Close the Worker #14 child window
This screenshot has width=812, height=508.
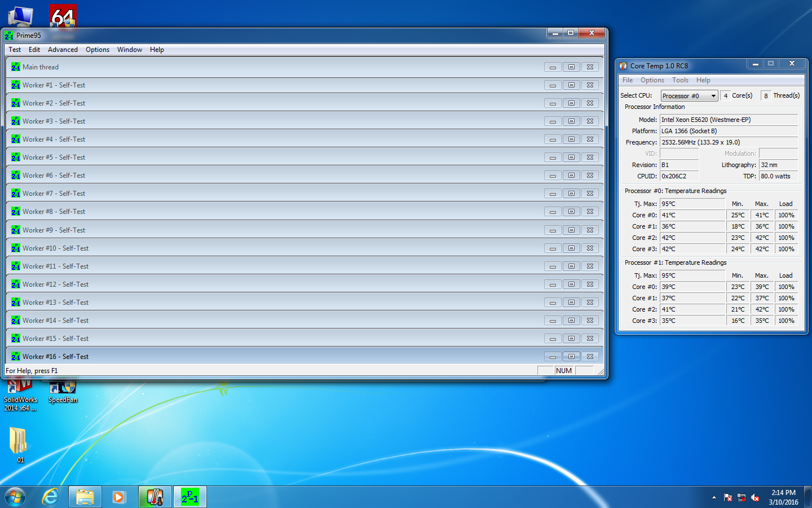[590, 321]
